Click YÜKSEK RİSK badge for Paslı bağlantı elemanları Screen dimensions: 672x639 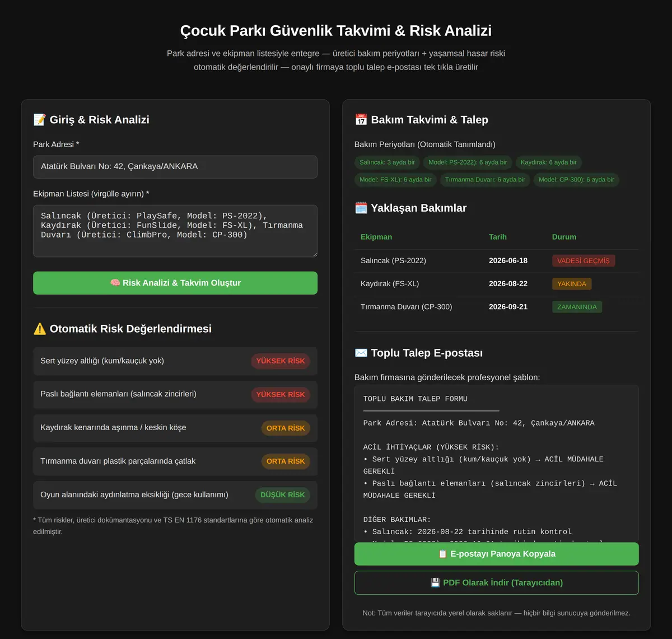281,394
